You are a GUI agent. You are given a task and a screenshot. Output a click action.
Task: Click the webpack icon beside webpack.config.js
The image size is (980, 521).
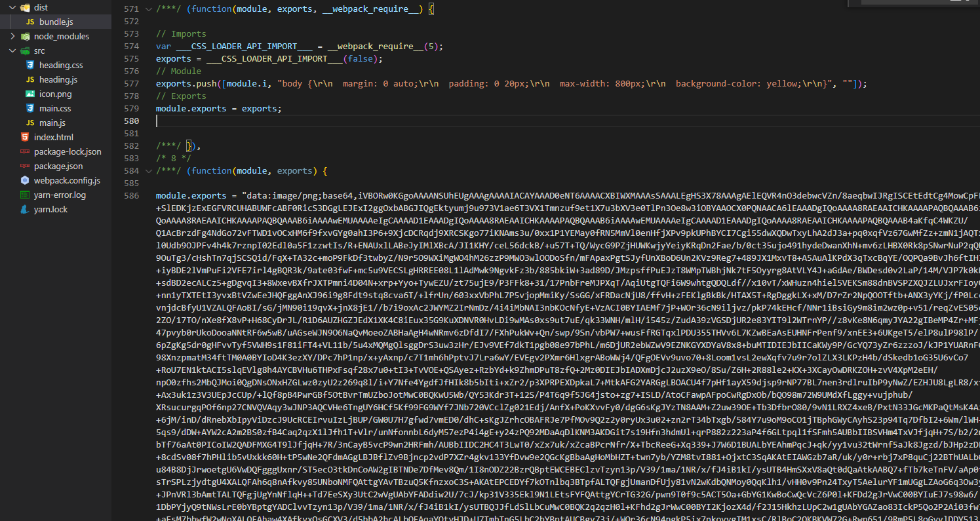pos(25,180)
